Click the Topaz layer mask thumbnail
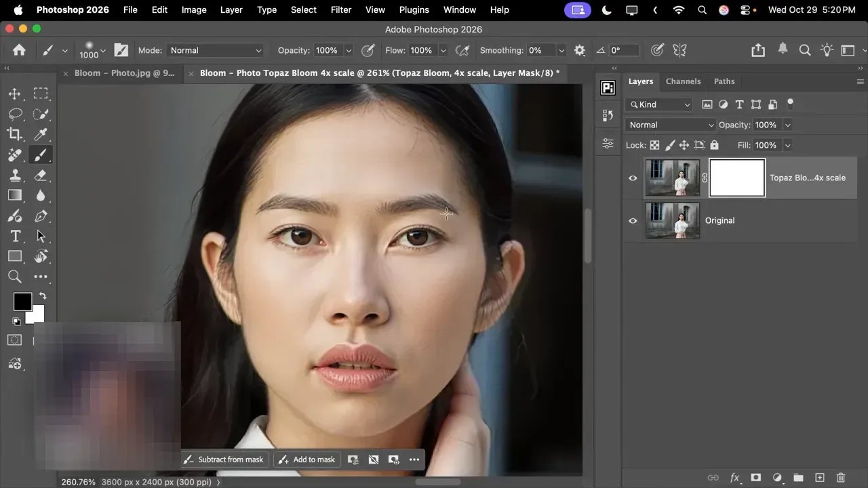Viewport: 868px width, 488px height. [736, 178]
